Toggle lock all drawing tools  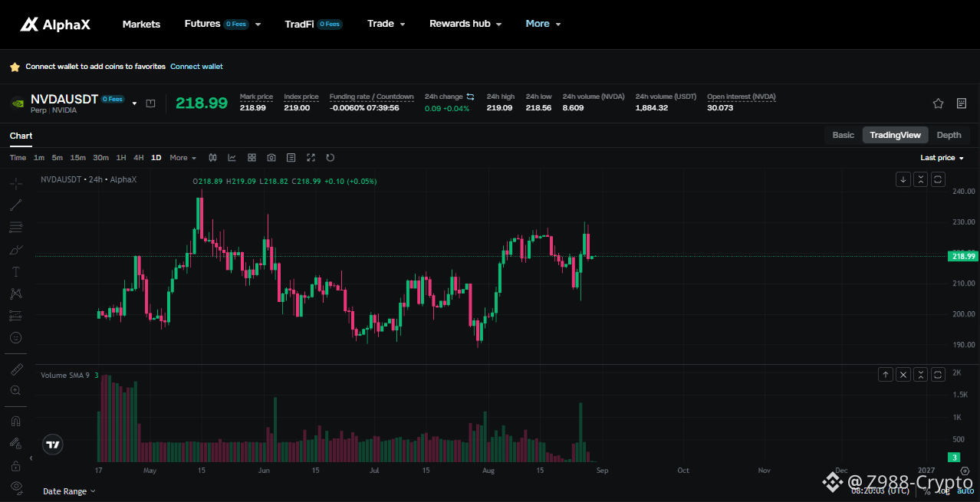pos(16,465)
